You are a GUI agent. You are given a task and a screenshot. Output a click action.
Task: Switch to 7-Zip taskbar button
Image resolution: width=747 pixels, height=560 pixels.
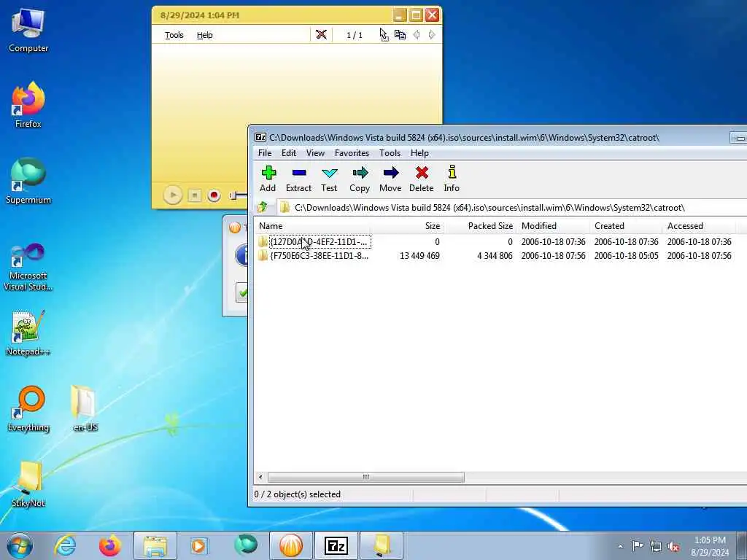[336, 545]
